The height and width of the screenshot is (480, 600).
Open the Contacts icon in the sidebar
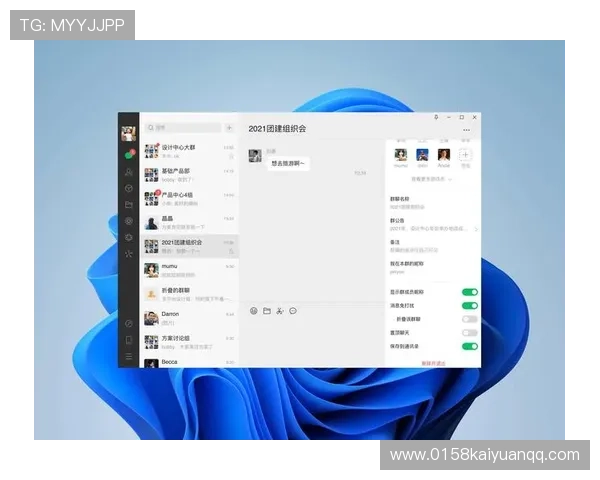click(129, 172)
